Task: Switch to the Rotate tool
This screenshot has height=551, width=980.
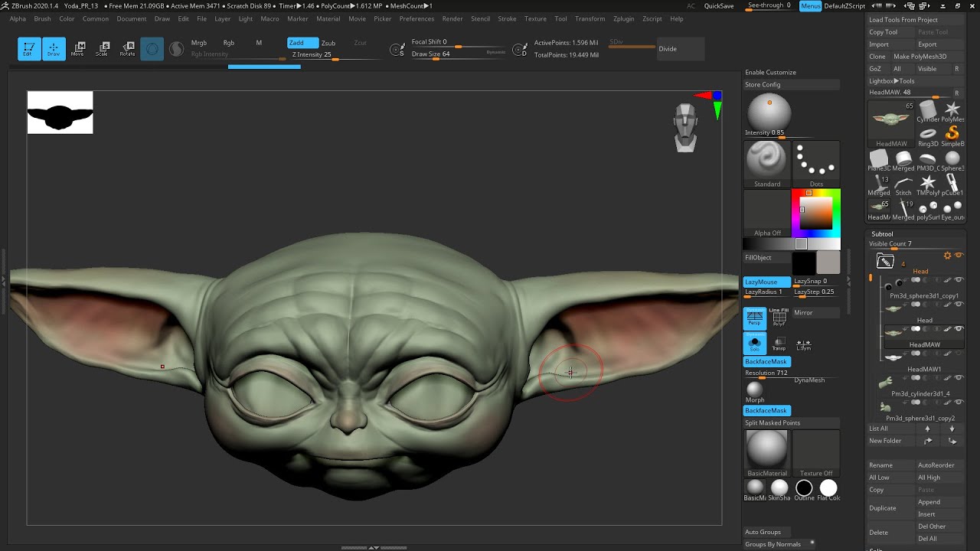Action: pyautogui.click(x=127, y=49)
